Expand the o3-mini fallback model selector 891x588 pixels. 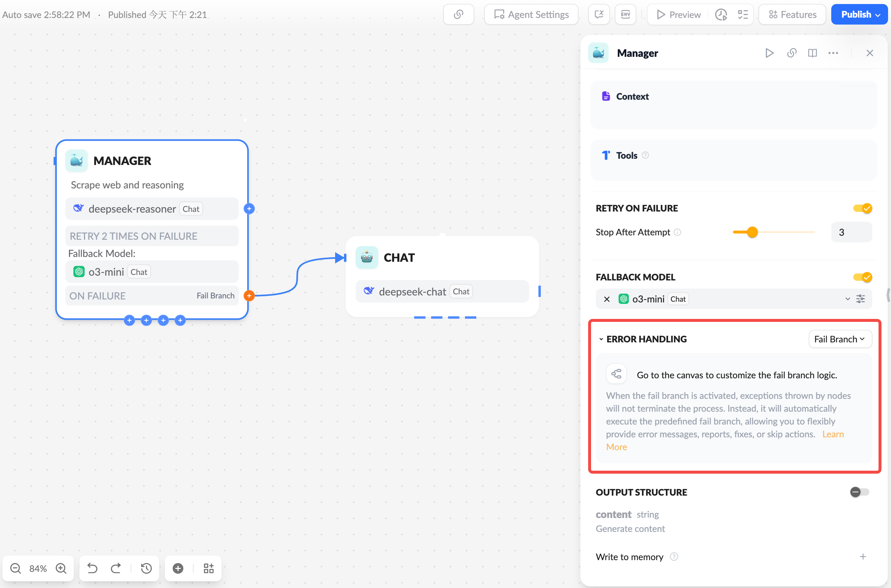847,299
